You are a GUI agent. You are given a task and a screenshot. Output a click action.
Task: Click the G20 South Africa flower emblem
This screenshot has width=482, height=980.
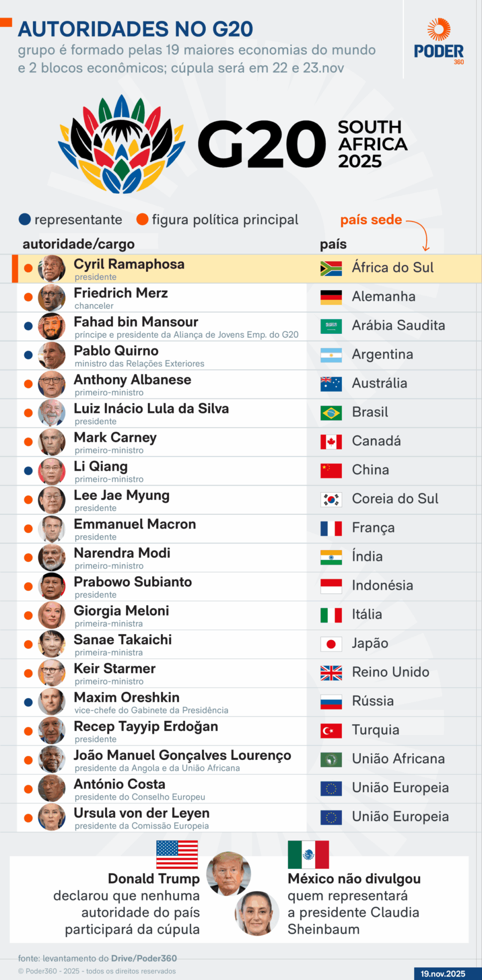pos(122,144)
